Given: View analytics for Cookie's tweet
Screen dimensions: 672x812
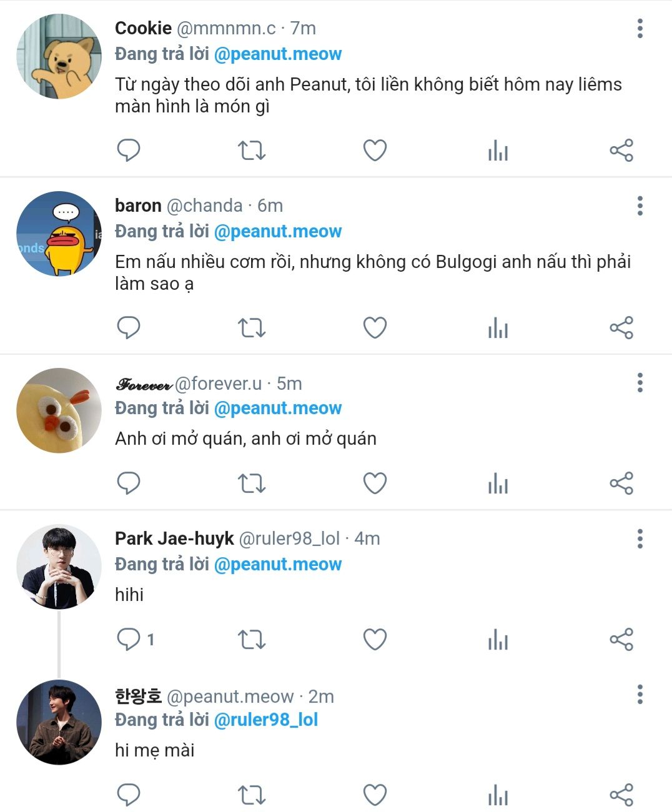Looking at the screenshot, I should [x=498, y=151].
